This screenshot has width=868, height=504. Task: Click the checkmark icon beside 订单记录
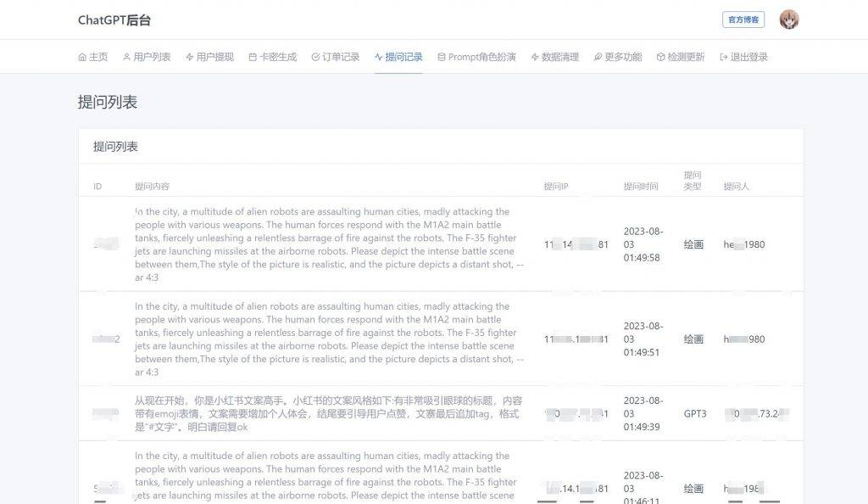315,57
